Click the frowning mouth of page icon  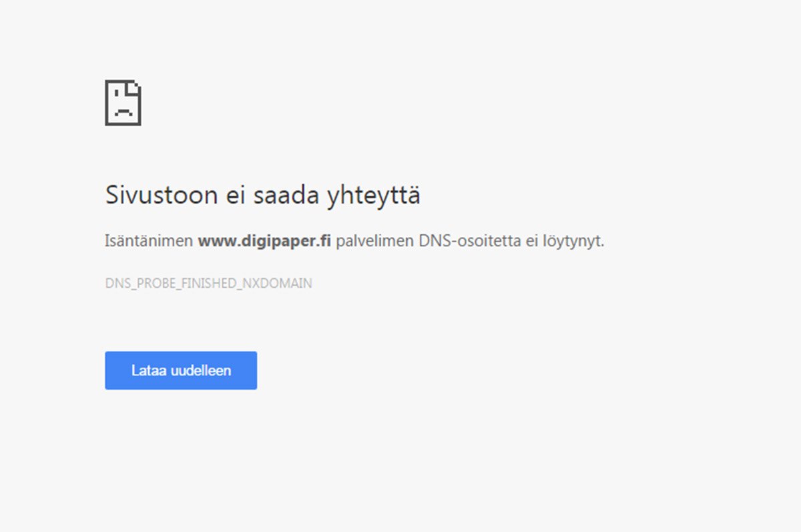123,113
